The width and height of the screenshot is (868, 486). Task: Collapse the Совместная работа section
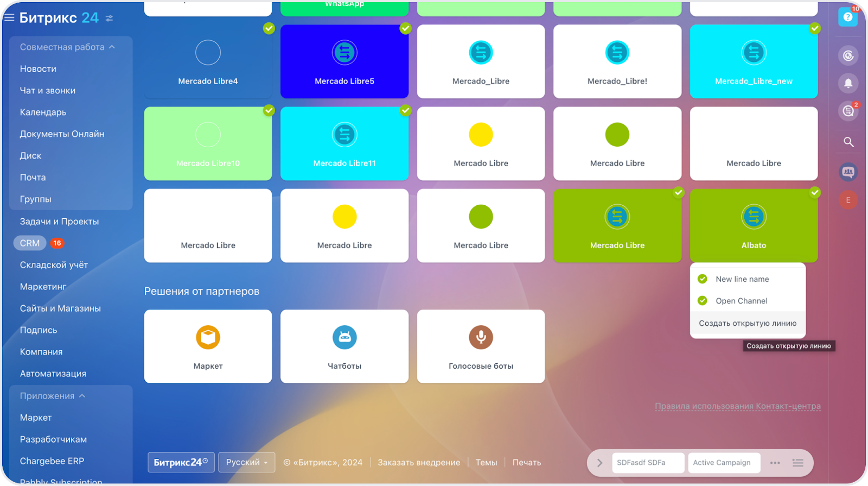pos(112,47)
